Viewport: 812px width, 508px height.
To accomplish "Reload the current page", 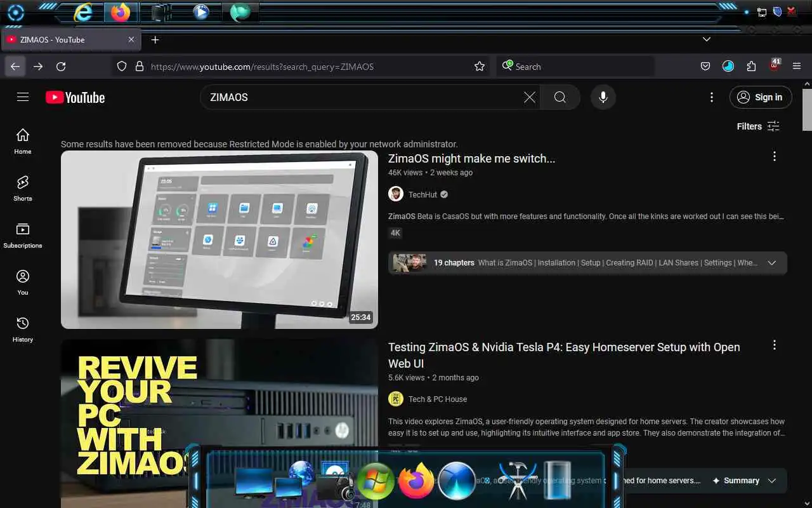I will tap(61, 66).
